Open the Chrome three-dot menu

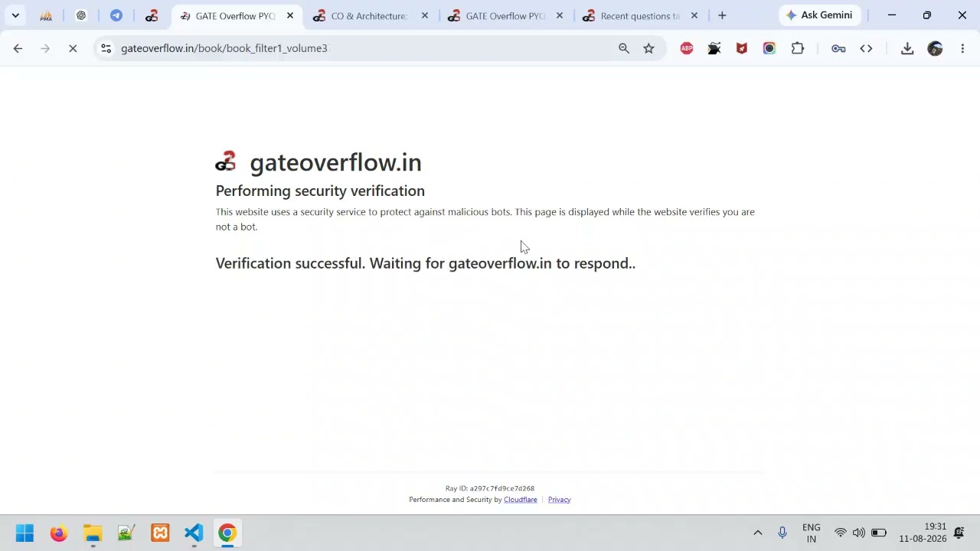pos(962,48)
